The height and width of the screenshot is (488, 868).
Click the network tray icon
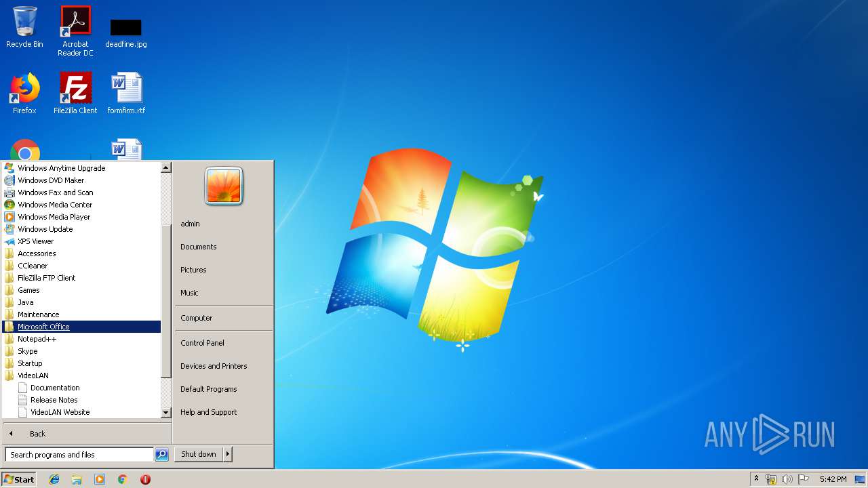[x=771, y=479]
